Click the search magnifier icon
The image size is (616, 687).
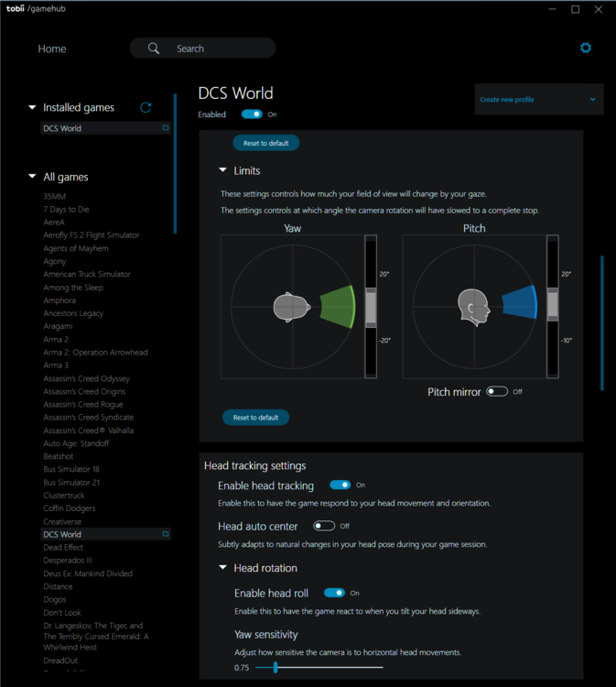tap(154, 49)
